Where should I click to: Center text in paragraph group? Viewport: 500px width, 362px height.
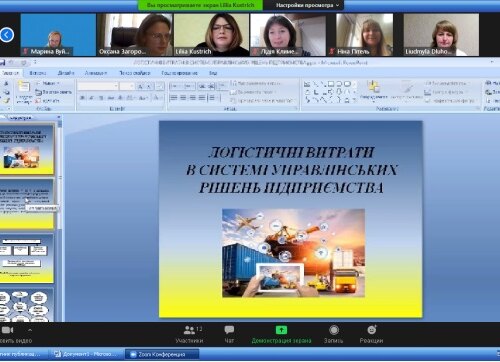[183, 98]
